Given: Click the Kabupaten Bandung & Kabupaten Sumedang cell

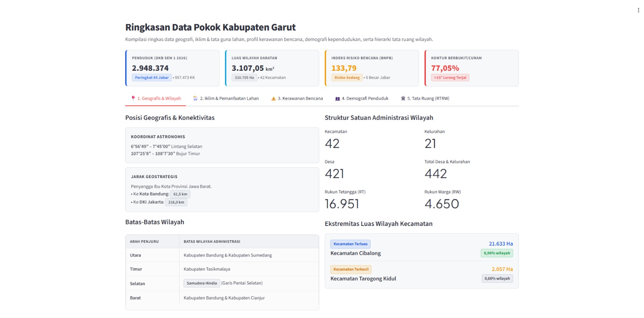Looking at the screenshot, I should [249, 255].
